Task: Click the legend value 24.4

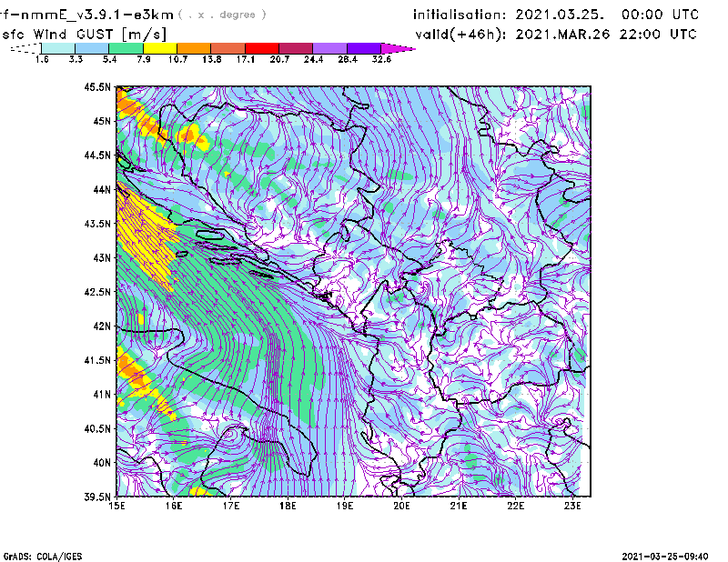Action: 313,59
